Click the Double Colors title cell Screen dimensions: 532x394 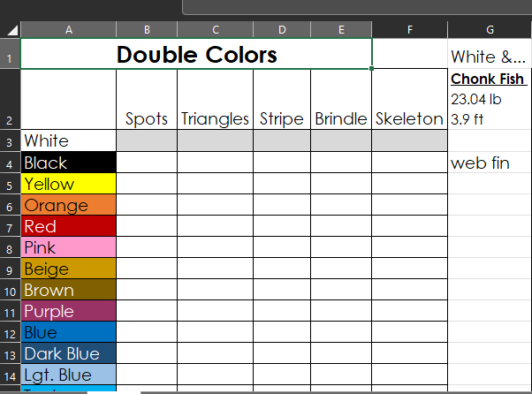(x=196, y=55)
